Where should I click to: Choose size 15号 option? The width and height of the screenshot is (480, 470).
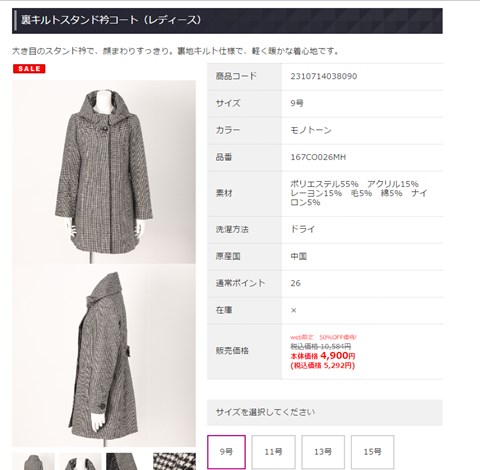[372, 452]
